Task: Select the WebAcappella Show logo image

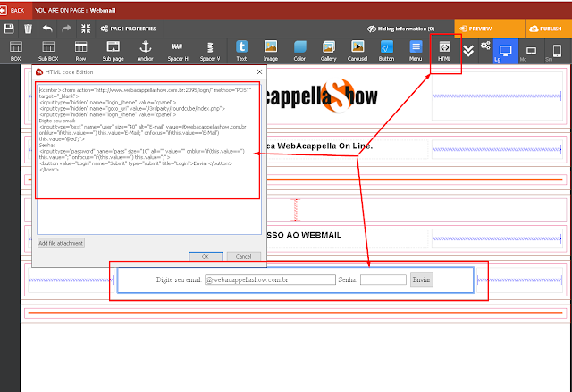Action: (x=322, y=96)
